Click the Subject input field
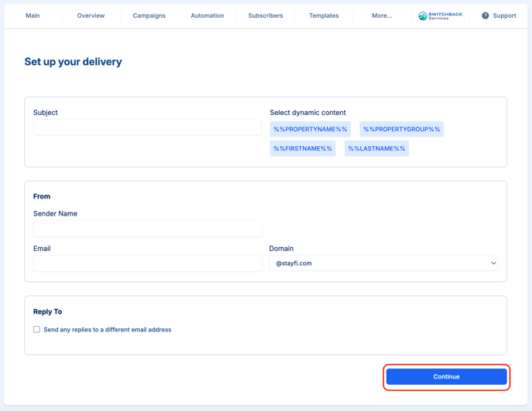This screenshot has height=411, width=532. [147, 127]
